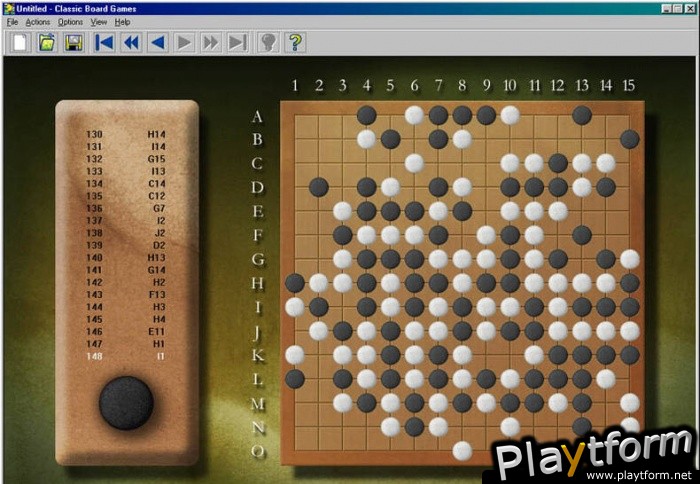This screenshot has height=484, width=700.
Task: Click the black stone at F13
Action: click(x=582, y=235)
